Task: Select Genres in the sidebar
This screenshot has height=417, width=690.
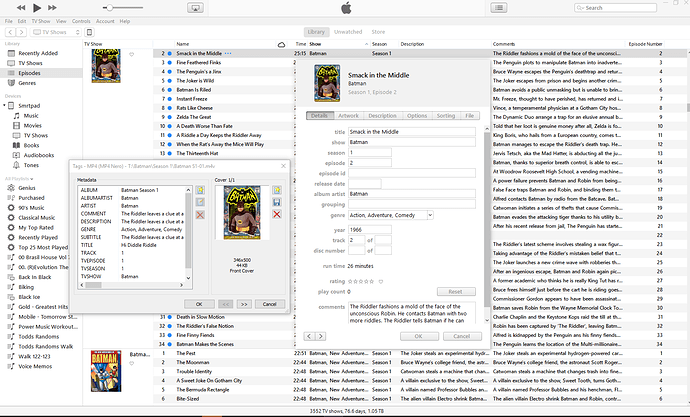Action: pos(27,83)
